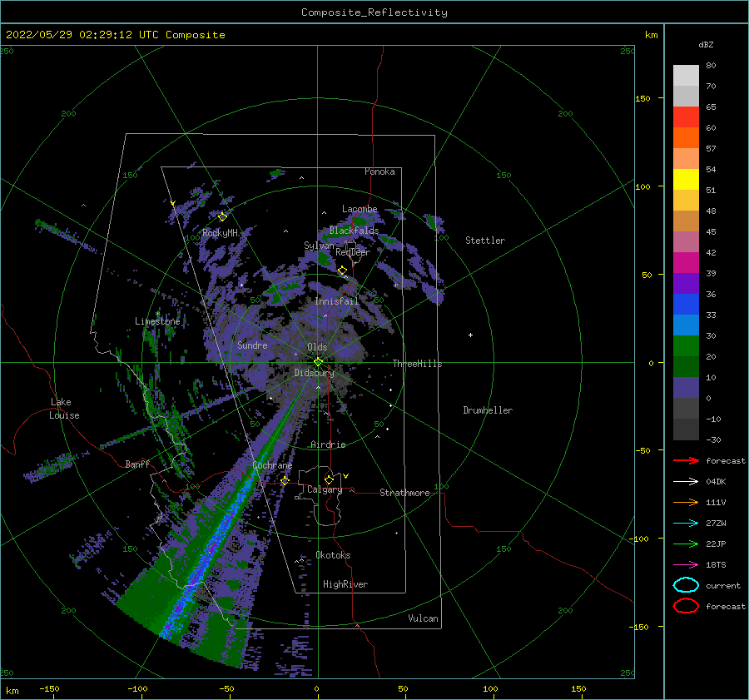Click the RedDeer city label

point(353,252)
